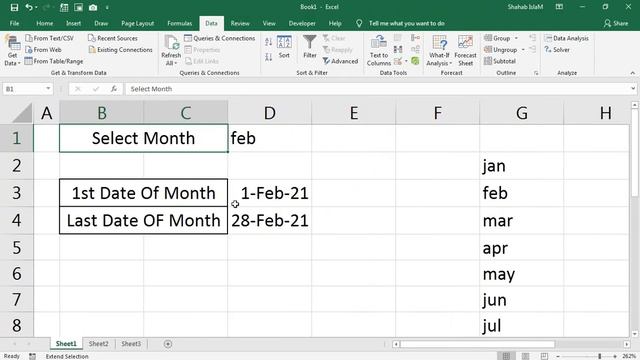Switch to Page Layout view

tap(525, 356)
